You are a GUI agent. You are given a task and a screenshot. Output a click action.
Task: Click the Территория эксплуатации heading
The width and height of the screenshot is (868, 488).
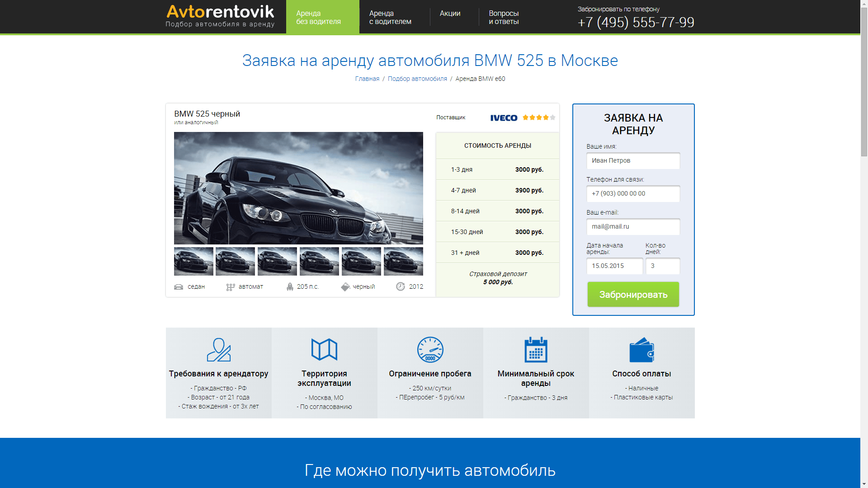pyautogui.click(x=325, y=379)
